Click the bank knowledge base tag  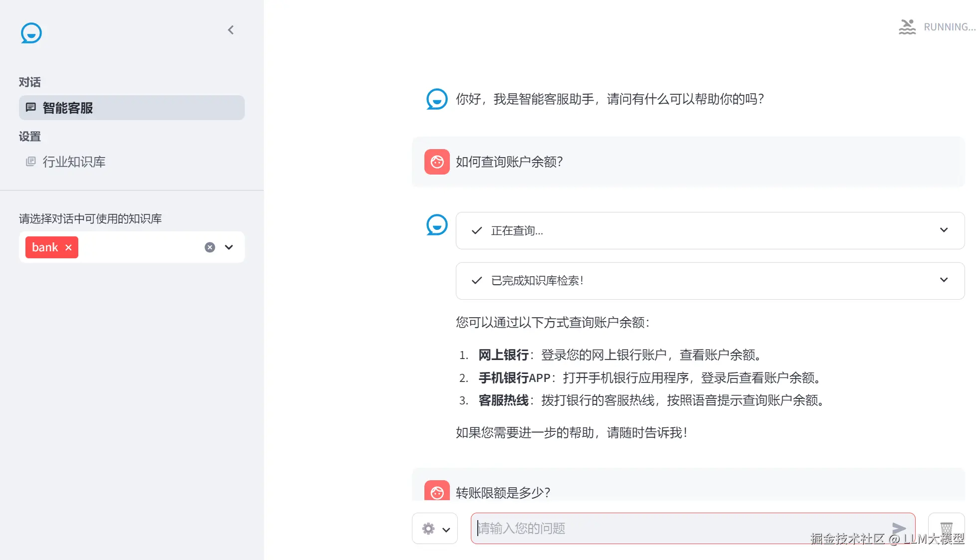(45, 247)
